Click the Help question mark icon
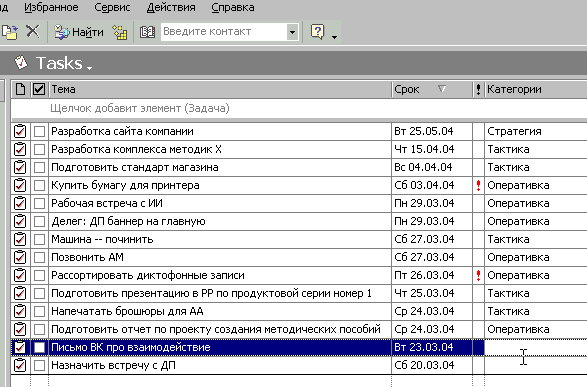Image resolution: width=587 pixels, height=387 pixels. (x=317, y=32)
